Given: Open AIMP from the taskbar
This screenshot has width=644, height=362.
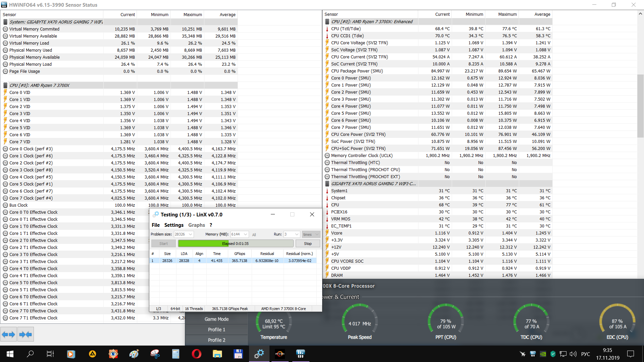Looking at the screenshot, I should pyautogui.click(x=92, y=354).
